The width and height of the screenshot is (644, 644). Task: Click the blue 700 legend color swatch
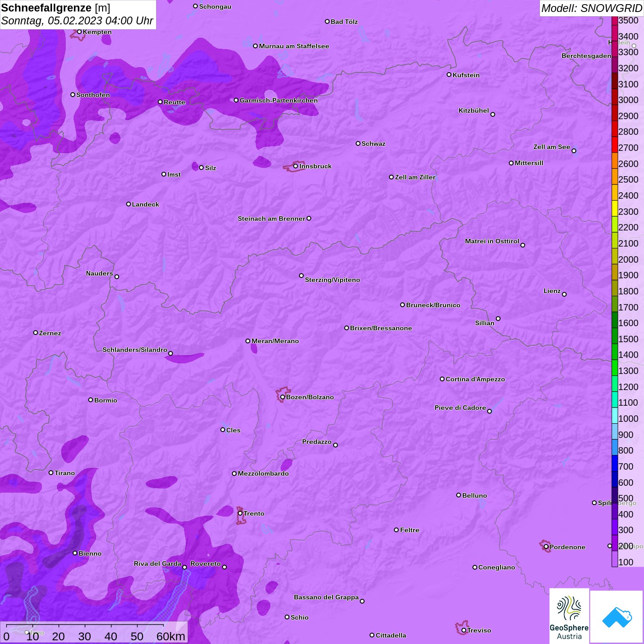[x=615, y=463]
